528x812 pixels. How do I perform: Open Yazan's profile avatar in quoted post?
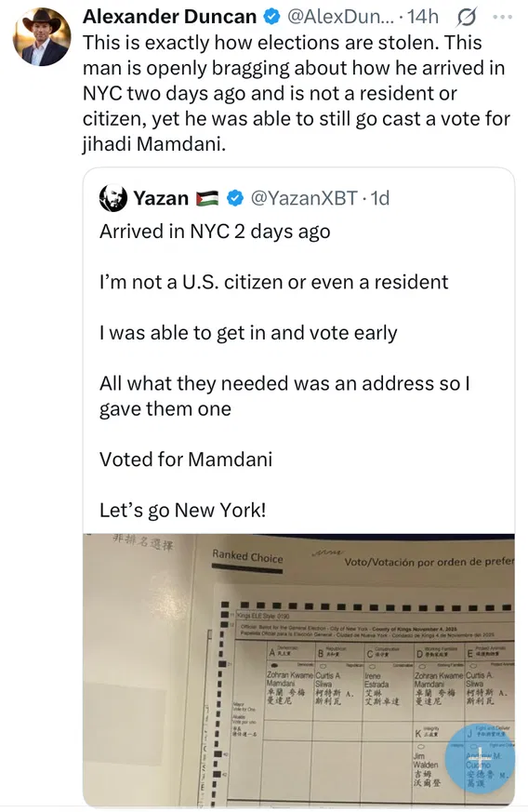[112, 198]
